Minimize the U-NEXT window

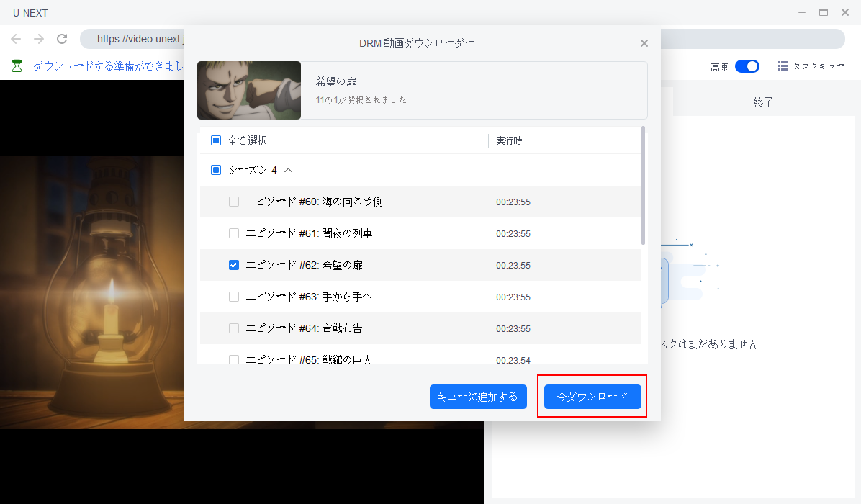point(802,12)
